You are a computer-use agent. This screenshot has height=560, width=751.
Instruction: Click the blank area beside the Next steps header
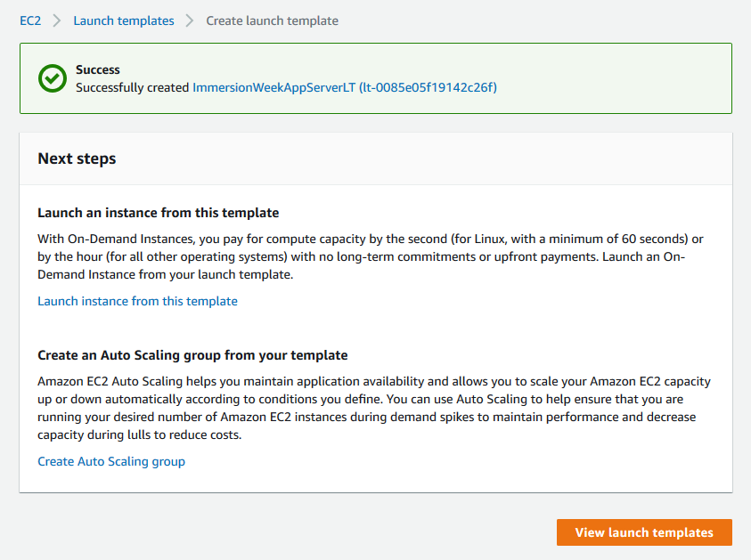point(421,158)
